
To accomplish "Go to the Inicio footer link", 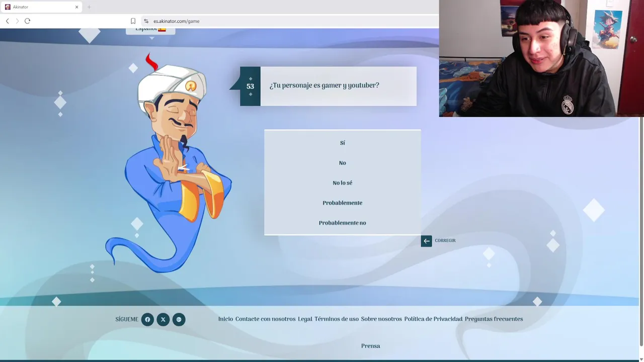I will pyautogui.click(x=225, y=319).
